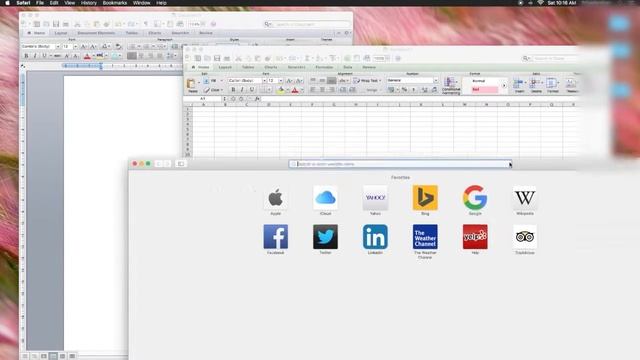The image size is (640, 360).
Task: Open the Apple favorite in Safari
Action: point(276,198)
